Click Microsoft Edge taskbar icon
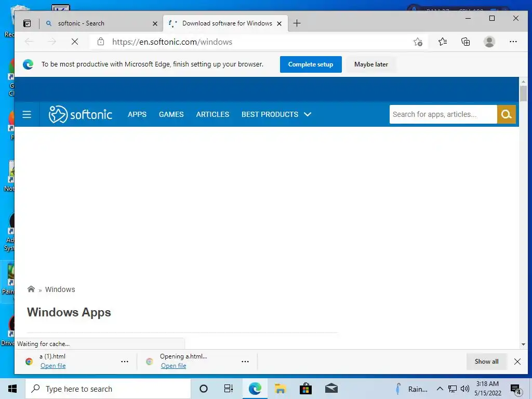The height and width of the screenshot is (399, 532). click(x=255, y=389)
